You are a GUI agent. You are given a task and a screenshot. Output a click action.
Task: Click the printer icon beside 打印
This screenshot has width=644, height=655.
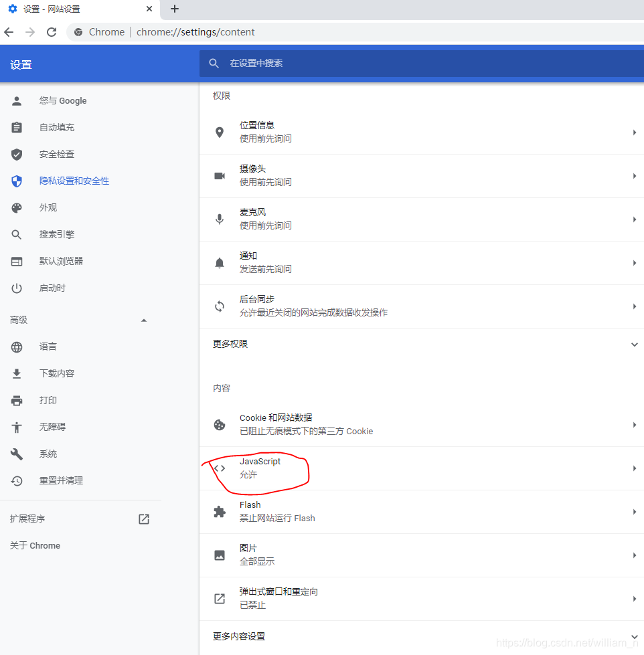[x=17, y=400]
